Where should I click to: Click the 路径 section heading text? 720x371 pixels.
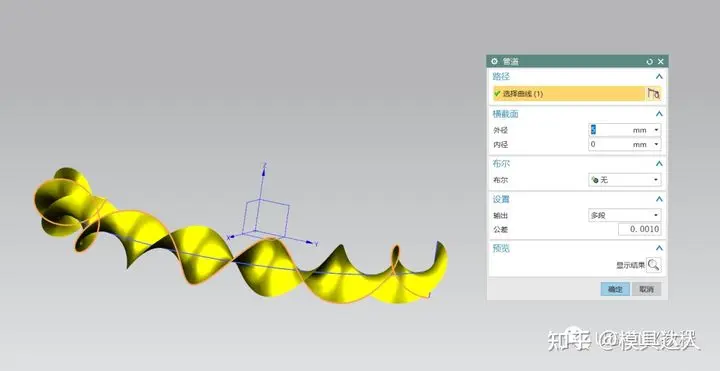click(501, 77)
